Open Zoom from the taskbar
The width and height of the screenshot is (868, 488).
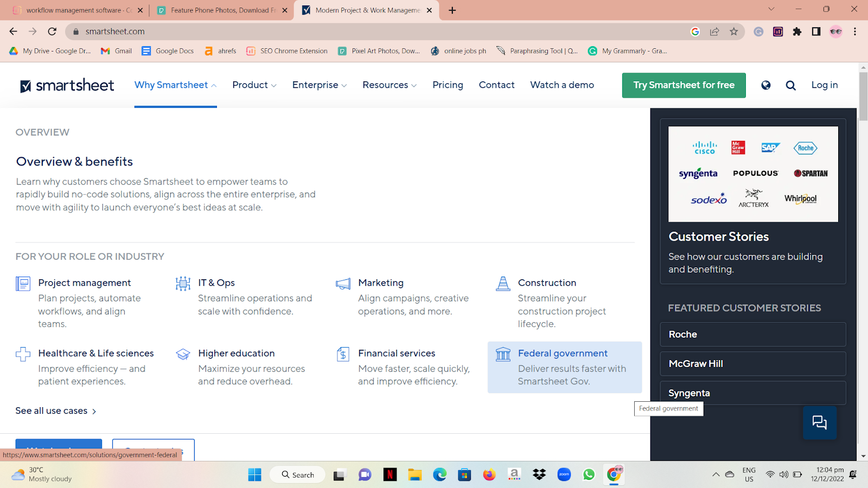(564, 475)
